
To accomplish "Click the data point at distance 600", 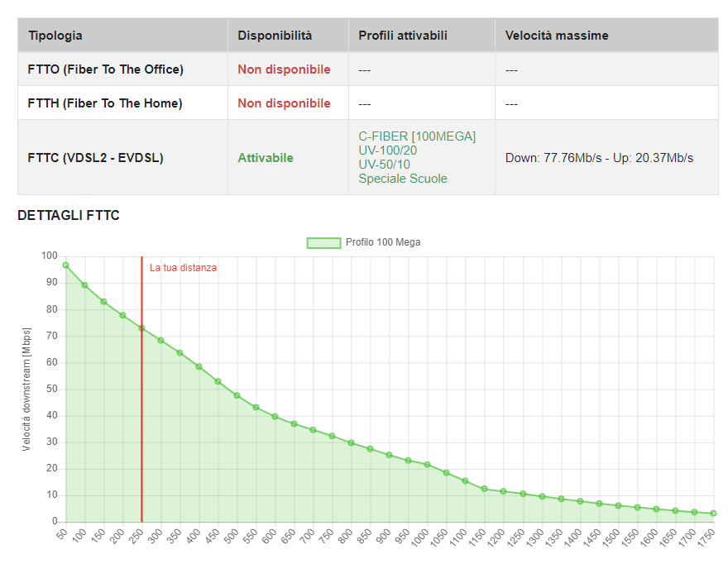I will [x=275, y=417].
